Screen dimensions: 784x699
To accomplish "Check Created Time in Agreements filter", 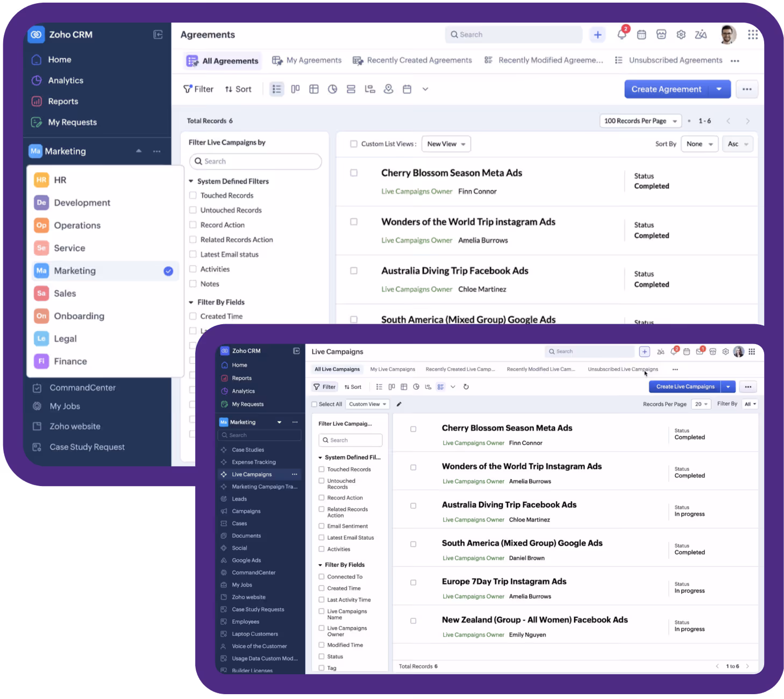I will (193, 316).
